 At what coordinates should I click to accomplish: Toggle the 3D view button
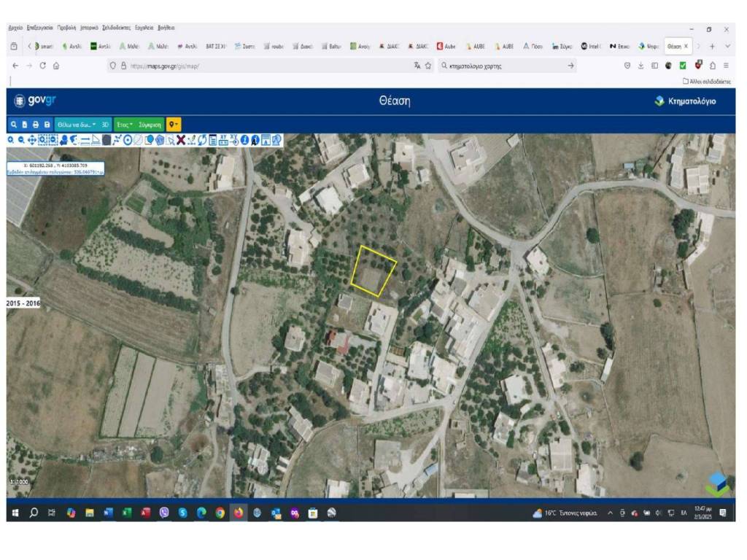point(106,125)
